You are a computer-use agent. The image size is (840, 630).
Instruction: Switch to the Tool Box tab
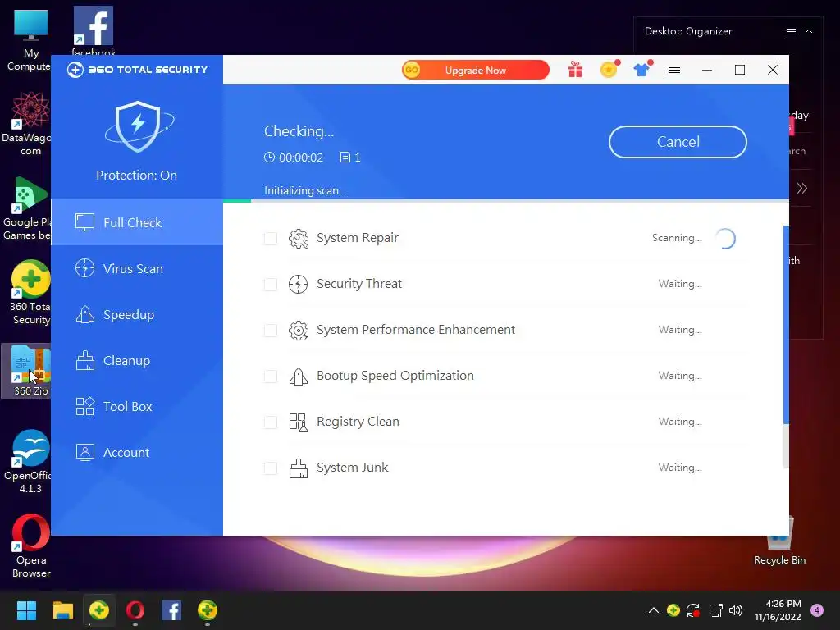pos(137,407)
